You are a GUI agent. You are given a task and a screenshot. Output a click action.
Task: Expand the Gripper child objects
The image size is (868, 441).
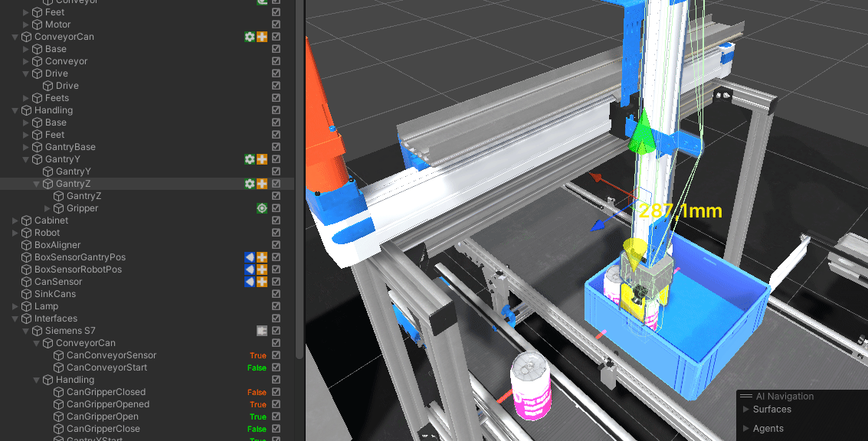click(47, 208)
